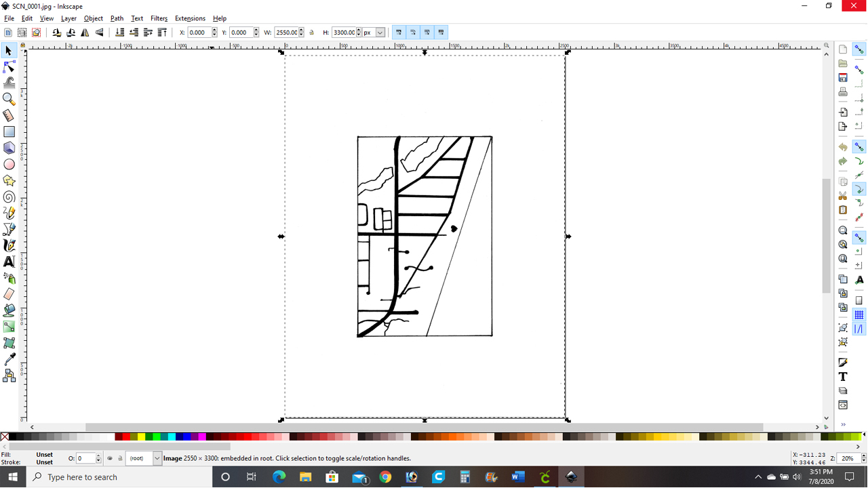This screenshot has height=488, width=868.
Task: Select the Node editing tool
Action: 9,67
